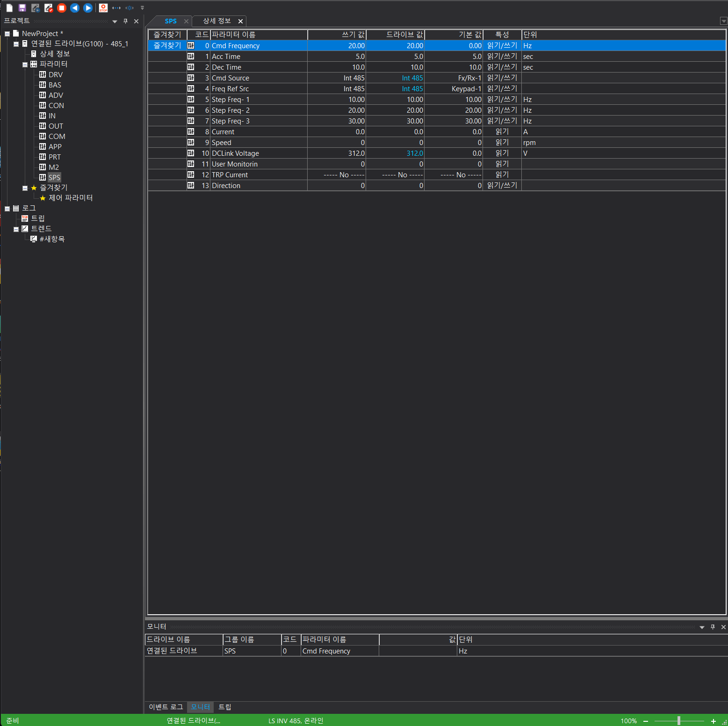Click the red square stop icon
Viewport: 728px width, 726px height.
click(61, 7)
